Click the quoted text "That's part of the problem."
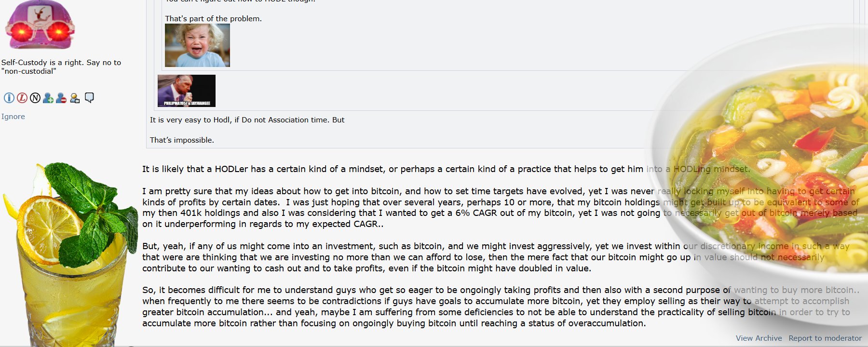Screen dimensions: 868x347 tap(213, 19)
